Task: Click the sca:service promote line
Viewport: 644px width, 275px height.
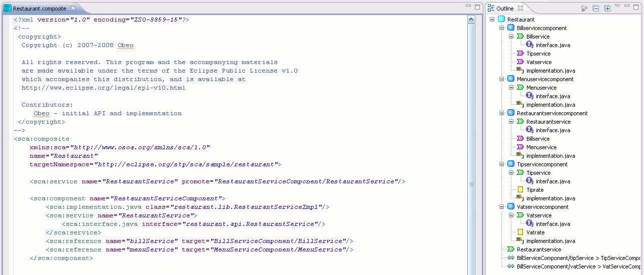Action: (218, 181)
